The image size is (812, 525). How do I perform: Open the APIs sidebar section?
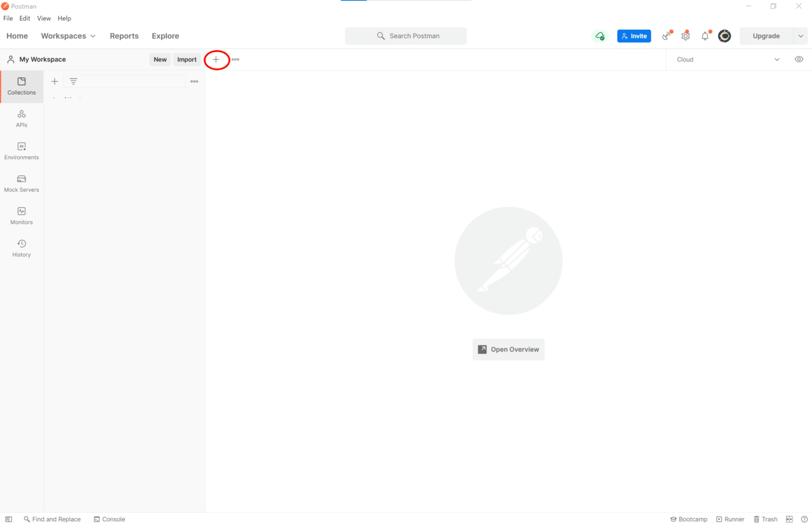[x=22, y=119]
